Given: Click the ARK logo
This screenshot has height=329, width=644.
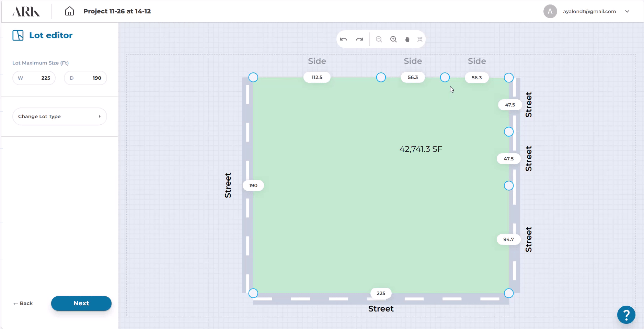Looking at the screenshot, I should point(26,11).
